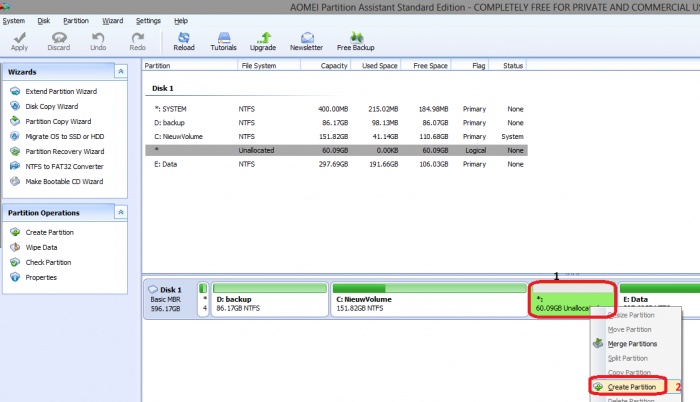
Task: Sort by the Partition column header
Action: [x=190, y=66]
